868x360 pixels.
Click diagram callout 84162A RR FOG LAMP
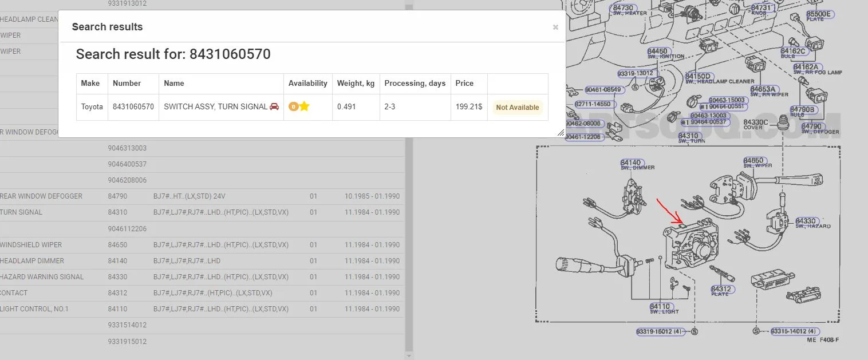point(808,68)
